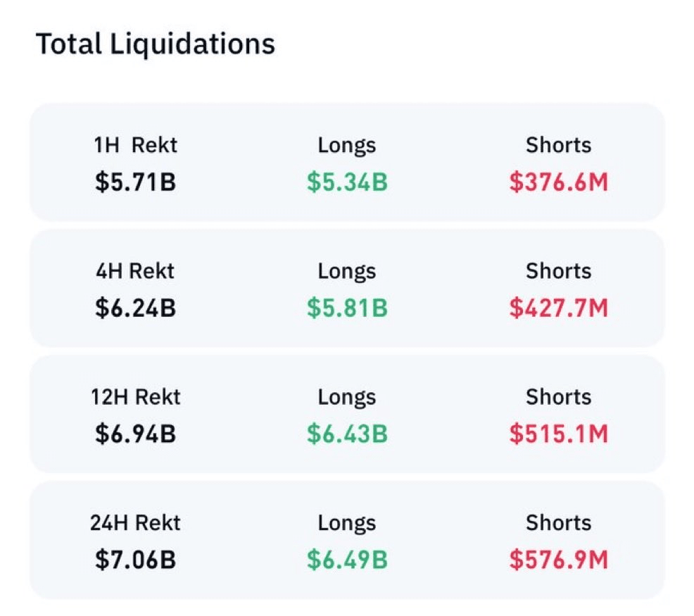Click the Shorts label in 24H row
Viewport: 694px width, 616px height.
[x=558, y=523]
